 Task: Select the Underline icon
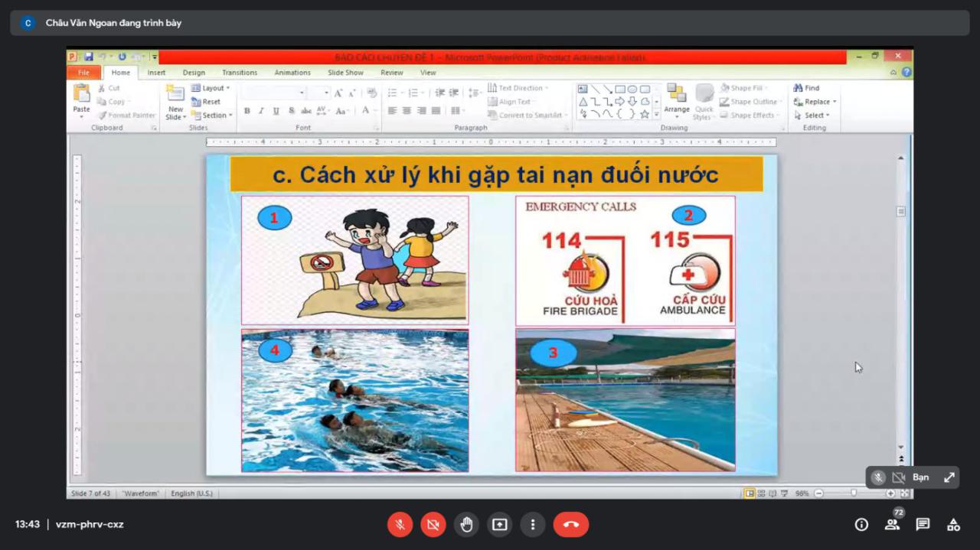[x=276, y=110]
